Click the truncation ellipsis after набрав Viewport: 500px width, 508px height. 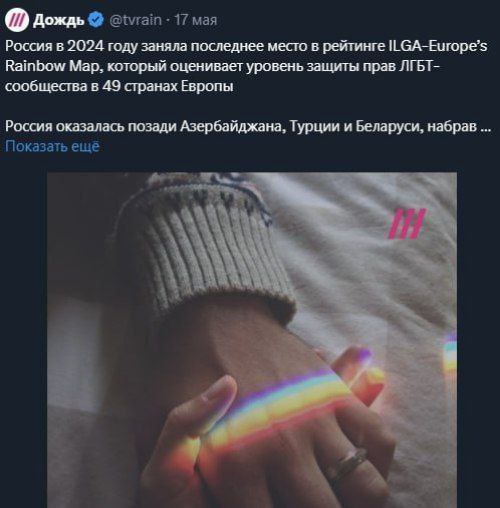click(487, 127)
